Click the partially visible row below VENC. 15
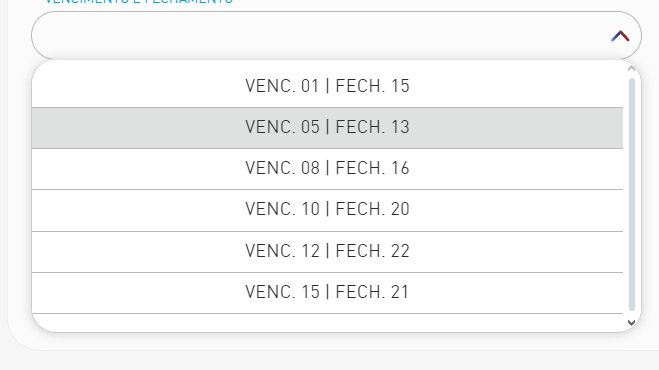The height and width of the screenshot is (370, 659). [327, 322]
